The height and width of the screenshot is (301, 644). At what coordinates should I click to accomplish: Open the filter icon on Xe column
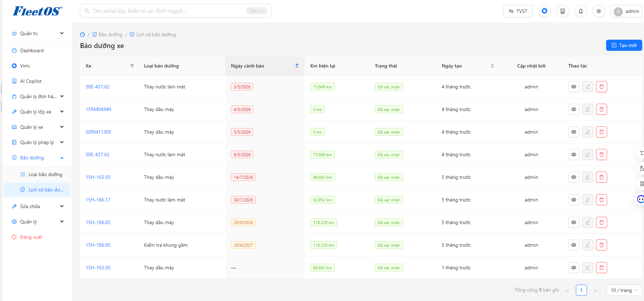pyautogui.click(x=132, y=66)
